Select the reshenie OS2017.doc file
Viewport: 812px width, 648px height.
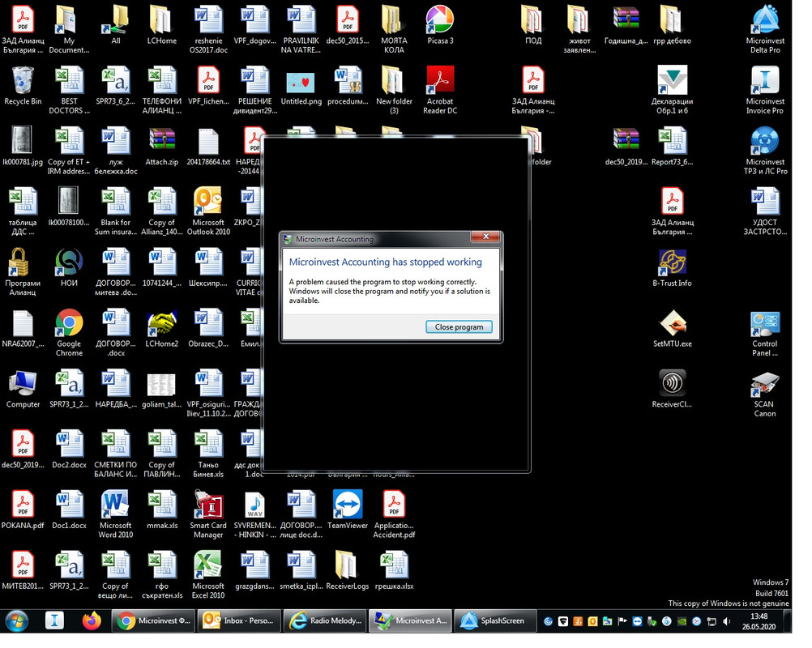click(208, 29)
